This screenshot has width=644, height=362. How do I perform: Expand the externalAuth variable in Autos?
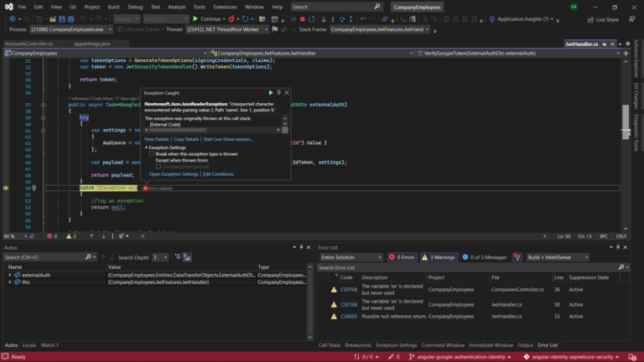click(x=10, y=275)
